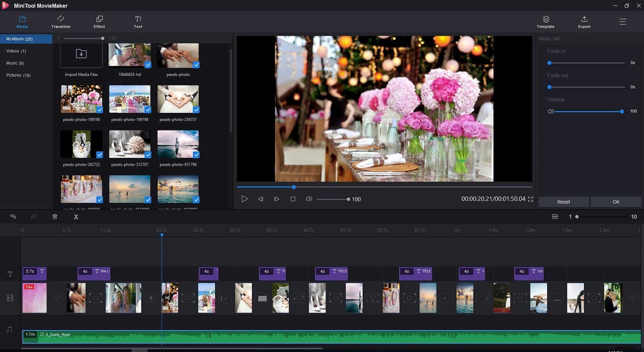The width and height of the screenshot is (644, 352).
Task: Mute the preview player speaker icon
Action: [309, 199]
